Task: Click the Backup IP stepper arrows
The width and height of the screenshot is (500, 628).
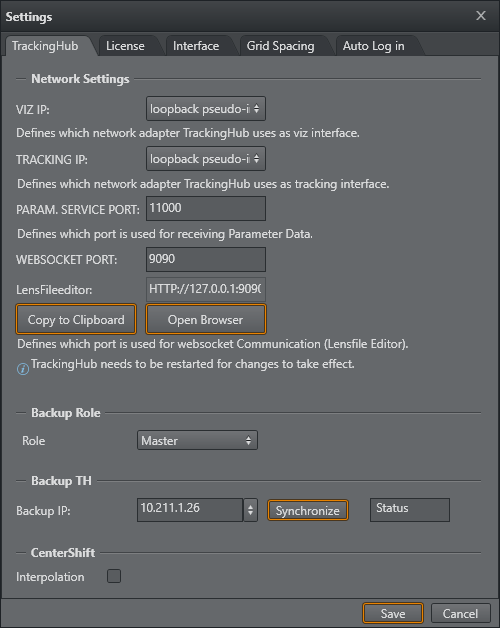Action: pyautogui.click(x=250, y=510)
